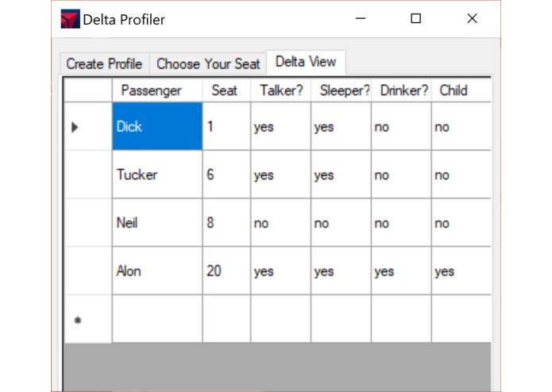552x392 pixels.
Task: Select Alon's row header
Action: (88, 271)
